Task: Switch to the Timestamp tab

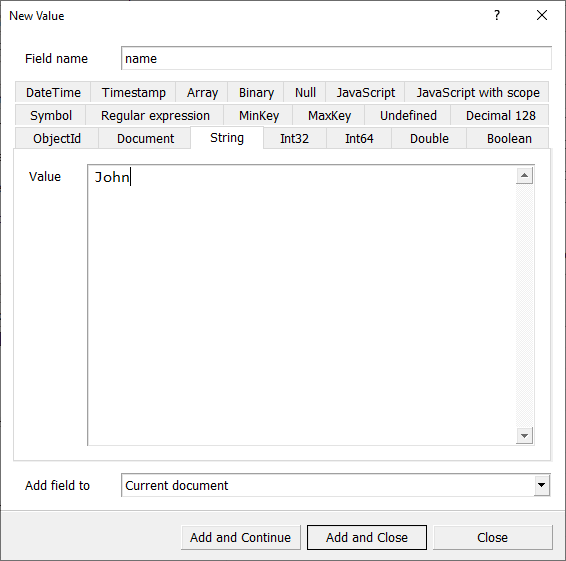Action: tap(133, 92)
